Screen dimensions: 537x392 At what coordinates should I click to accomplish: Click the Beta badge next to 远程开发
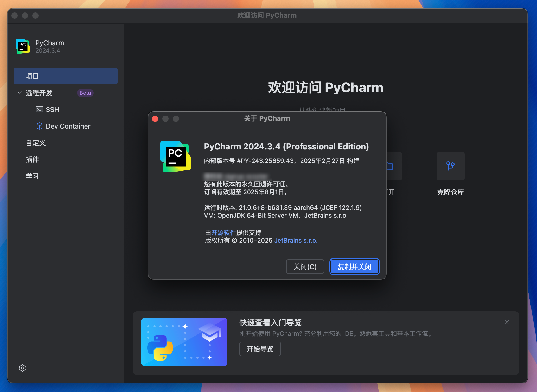85,93
